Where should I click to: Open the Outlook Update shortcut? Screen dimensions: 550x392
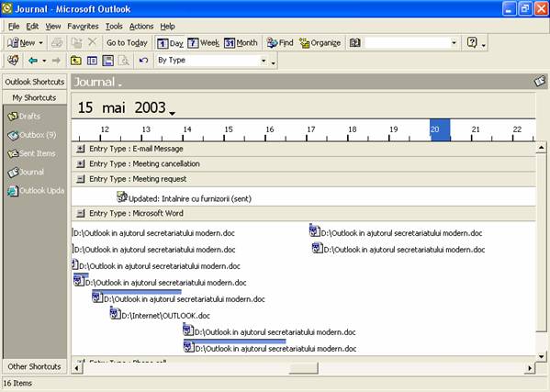tap(36, 190)
